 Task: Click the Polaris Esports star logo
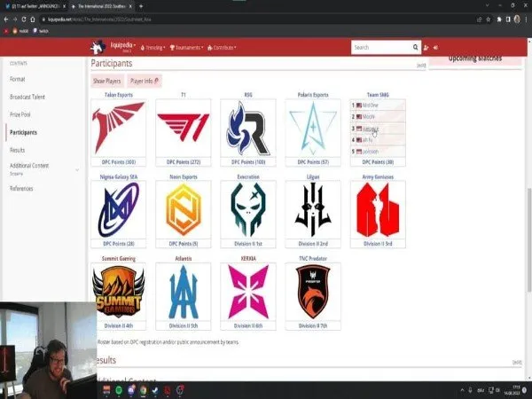[313, 128]
